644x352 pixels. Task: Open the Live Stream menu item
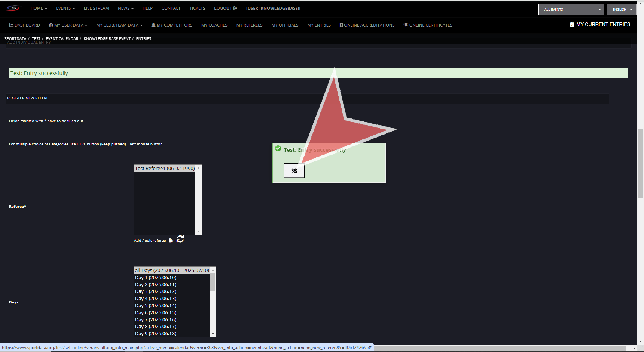pos(96,8)
